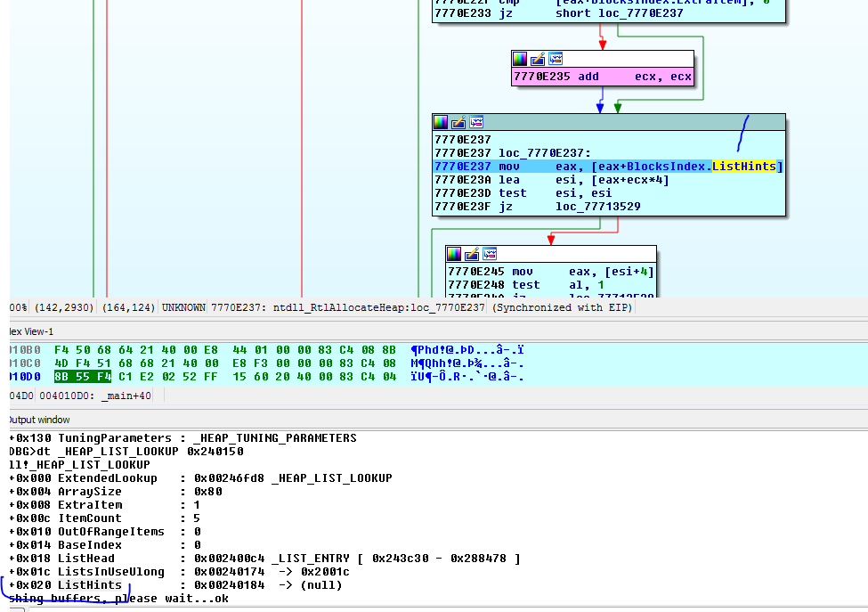
Task: Click the pencil edit icon on the 7770E245 block
Action: (x=472, y=254)
